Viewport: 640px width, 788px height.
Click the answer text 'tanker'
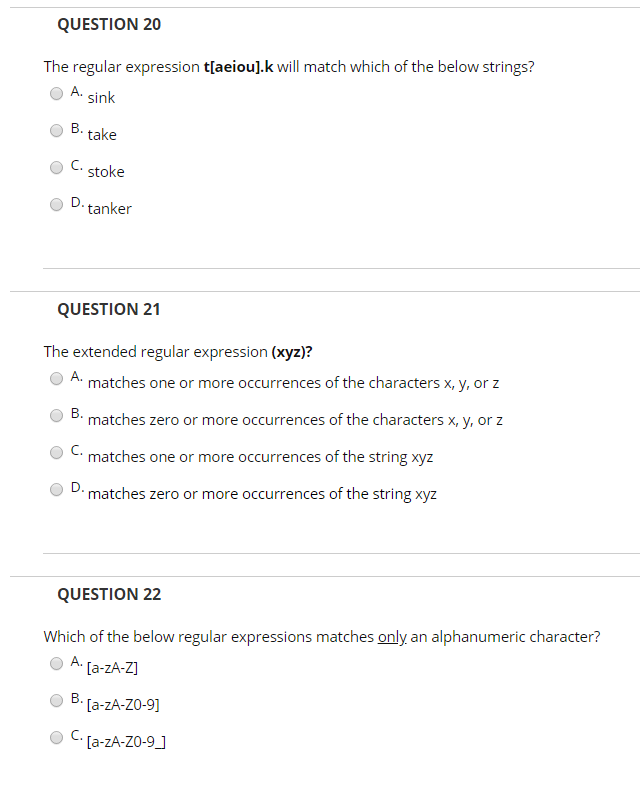[x=110, y=209]
